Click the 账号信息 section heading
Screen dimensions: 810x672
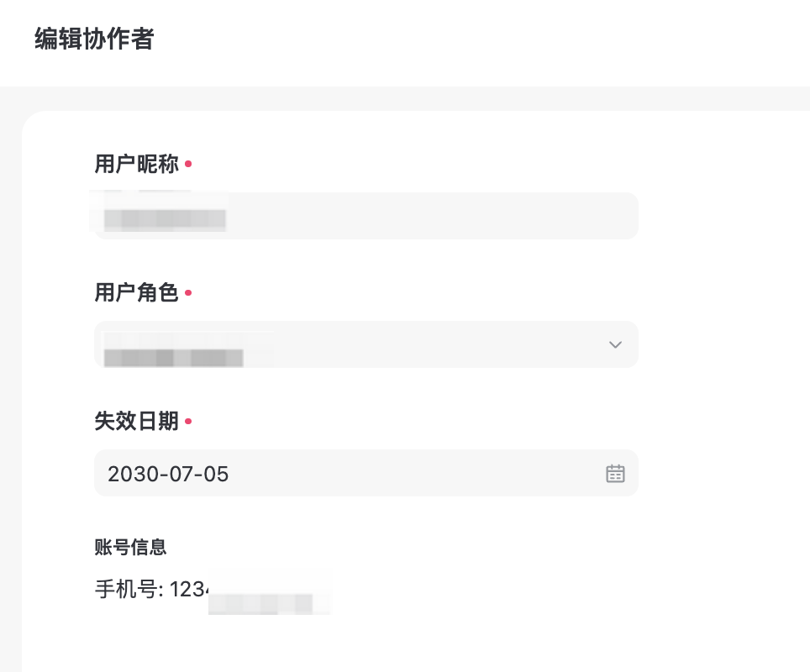click(x=130, y=548)
